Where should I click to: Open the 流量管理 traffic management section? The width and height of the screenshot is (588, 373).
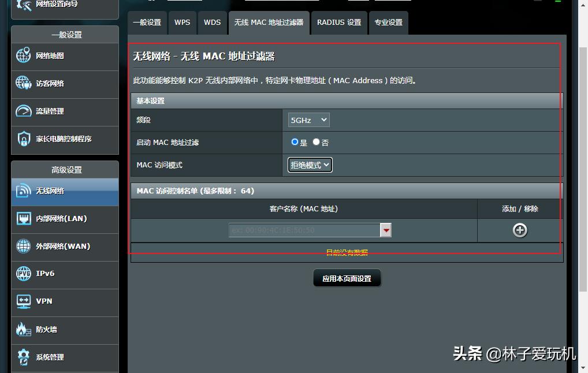click(x=24, y=111)
